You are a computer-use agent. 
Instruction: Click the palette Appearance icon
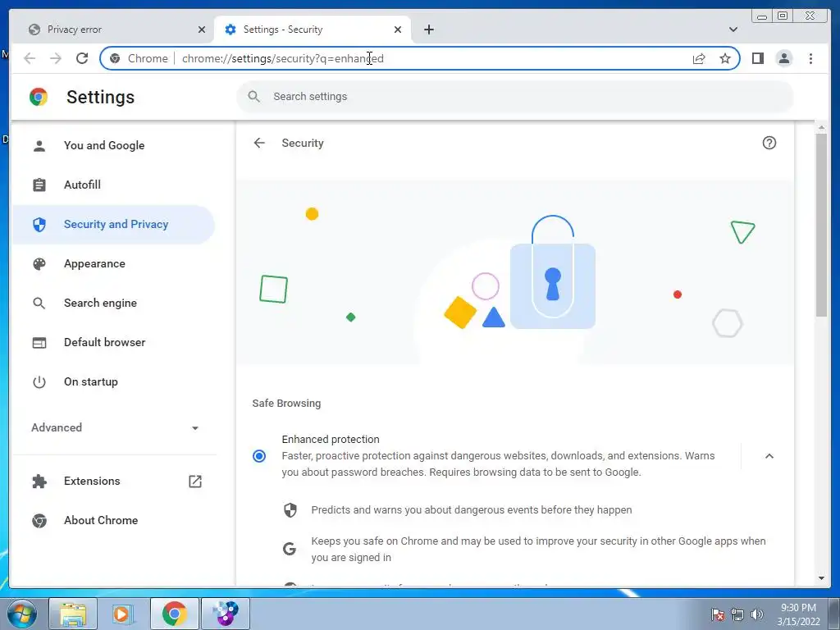click(39, 263)
